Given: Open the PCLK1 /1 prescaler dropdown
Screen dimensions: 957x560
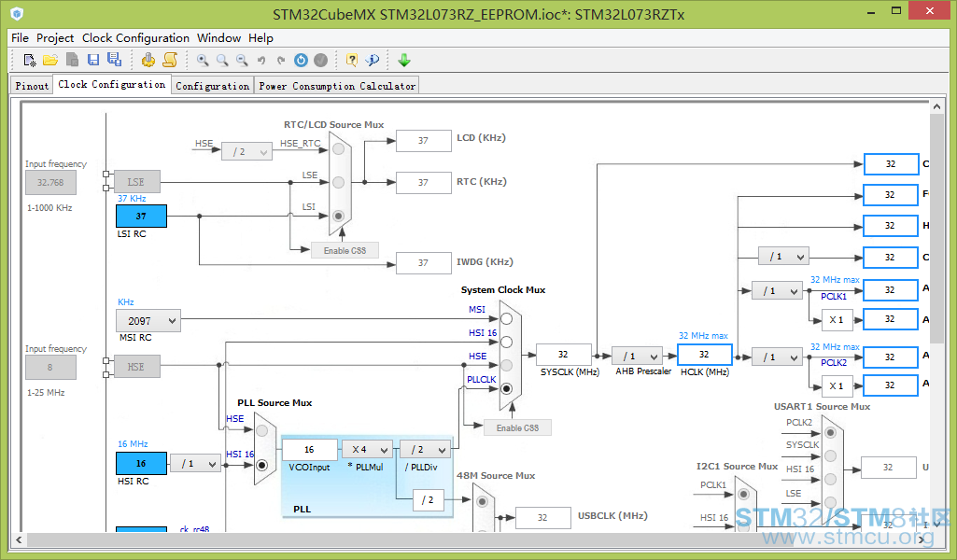Looking at the screenshot, I should pyautogui.click(x=777, y=291).
